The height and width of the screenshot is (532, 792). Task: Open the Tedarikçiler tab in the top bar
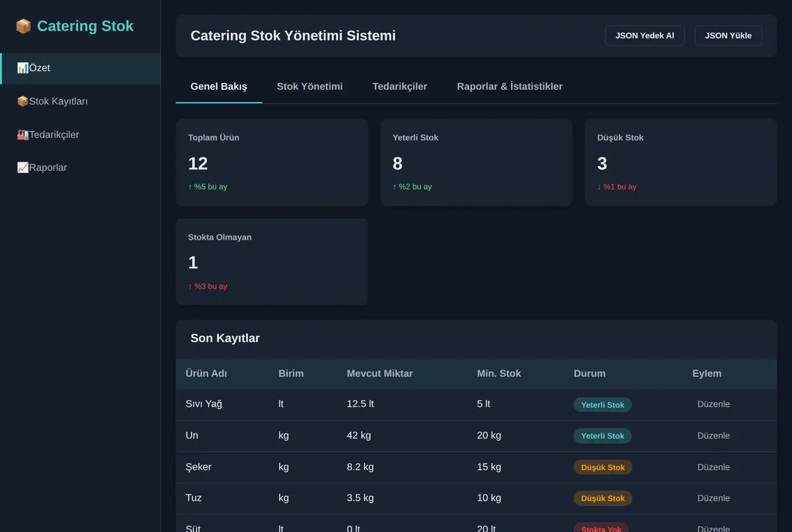400,86
